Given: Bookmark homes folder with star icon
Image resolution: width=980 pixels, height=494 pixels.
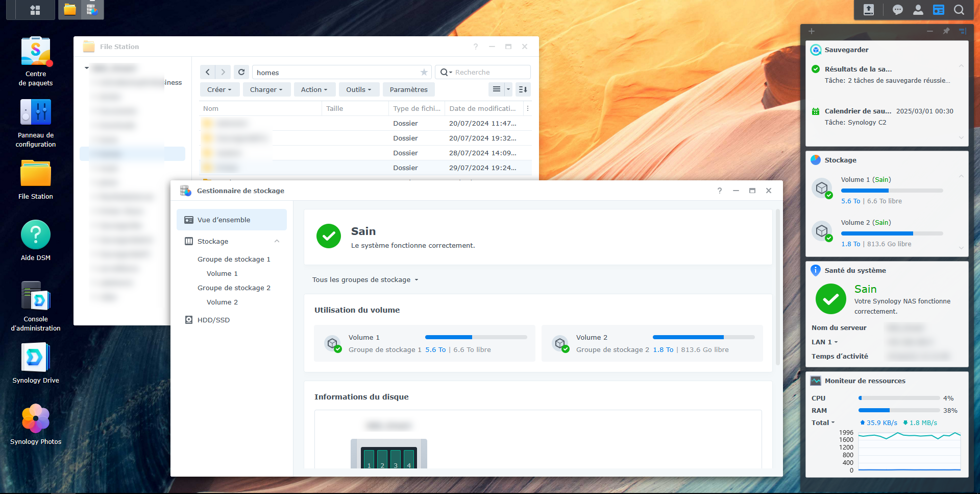Looking at the screenshot, I should click(424, 73).
